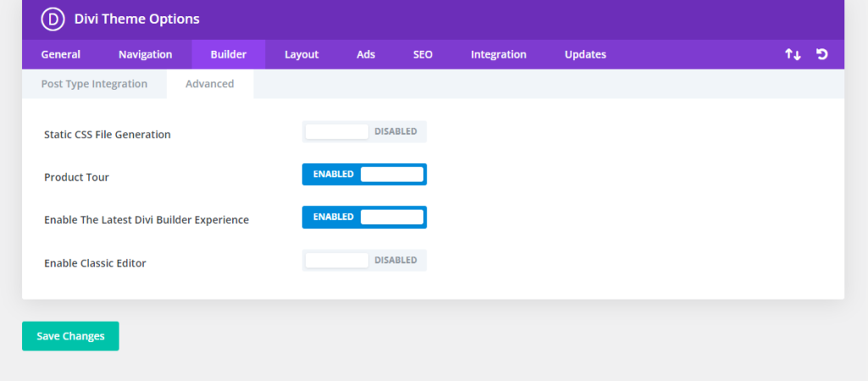Turn off Latest Divi Builder Experience toggle

tap(364, 217)
